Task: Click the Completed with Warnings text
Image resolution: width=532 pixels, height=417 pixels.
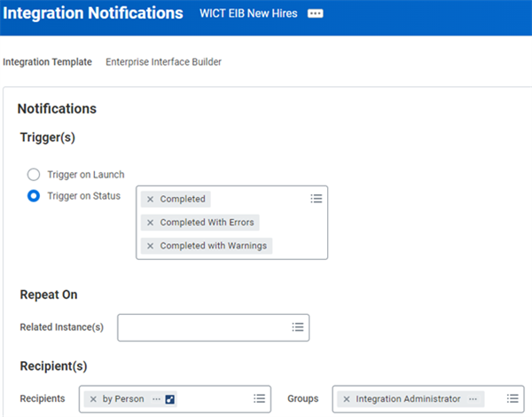Action: tap(214, 246)
